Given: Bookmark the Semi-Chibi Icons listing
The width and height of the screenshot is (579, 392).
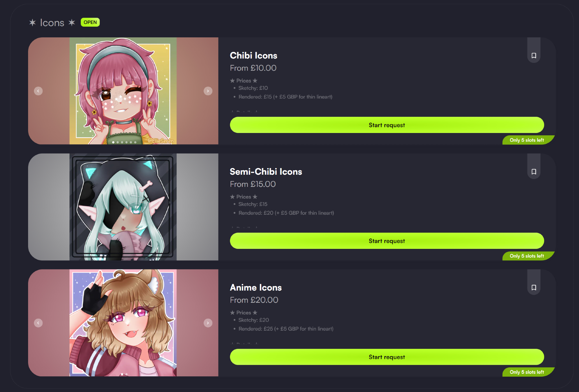Looking at the screenshot, I should tap(534, 172).
